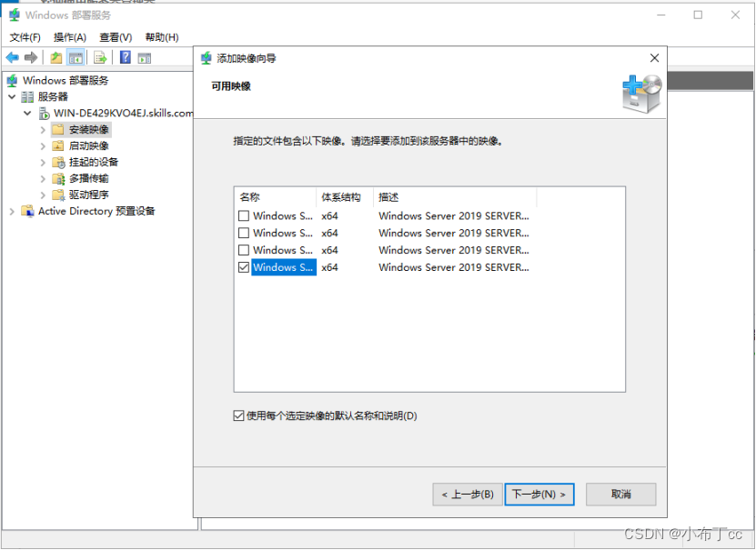Select the Windows 部署服务 root tree label

coord(66,80)
